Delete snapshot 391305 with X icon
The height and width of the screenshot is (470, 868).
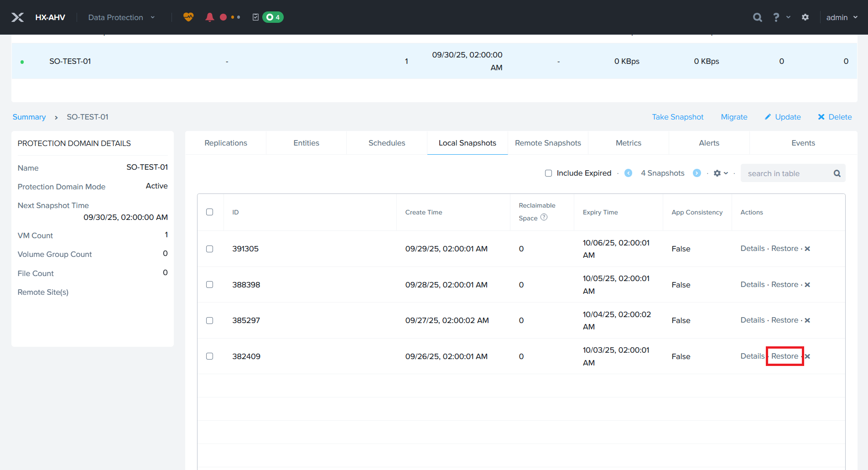coord(807,249)
